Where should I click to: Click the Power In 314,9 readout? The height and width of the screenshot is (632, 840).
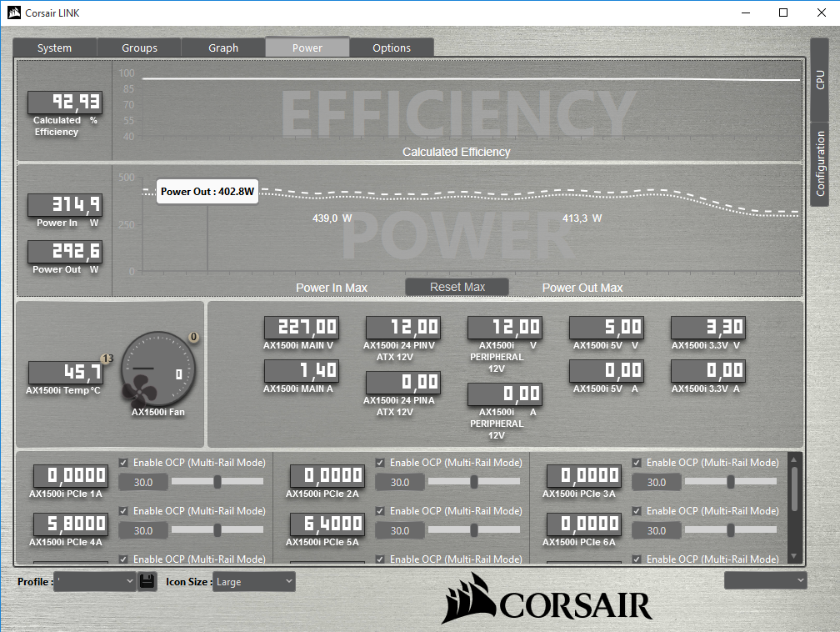[65, 204]
